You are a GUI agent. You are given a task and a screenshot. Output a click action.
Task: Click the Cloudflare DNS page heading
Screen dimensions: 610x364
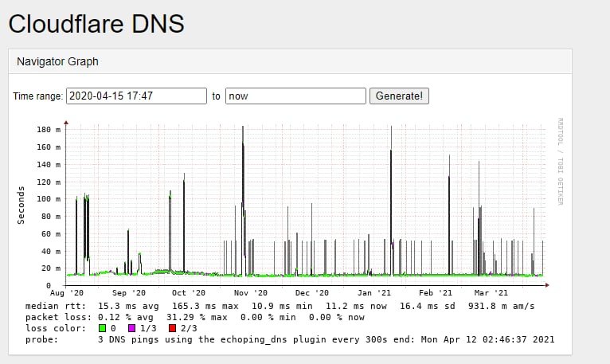(x=96, y=24)
